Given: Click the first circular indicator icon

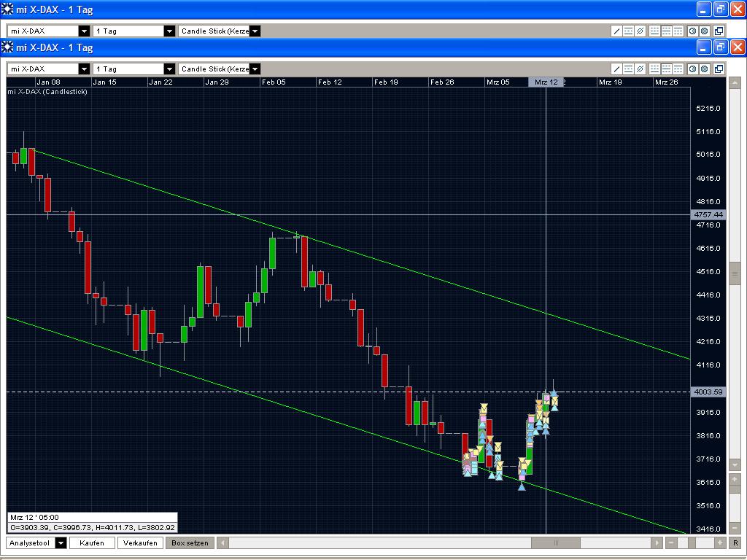Looking at the screenshot, I should [693, 69].
